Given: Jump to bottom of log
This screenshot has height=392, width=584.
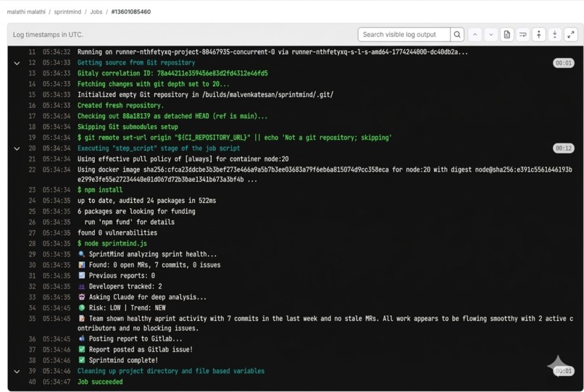Looking at the screenshot, I should click(x=554, y=35).
